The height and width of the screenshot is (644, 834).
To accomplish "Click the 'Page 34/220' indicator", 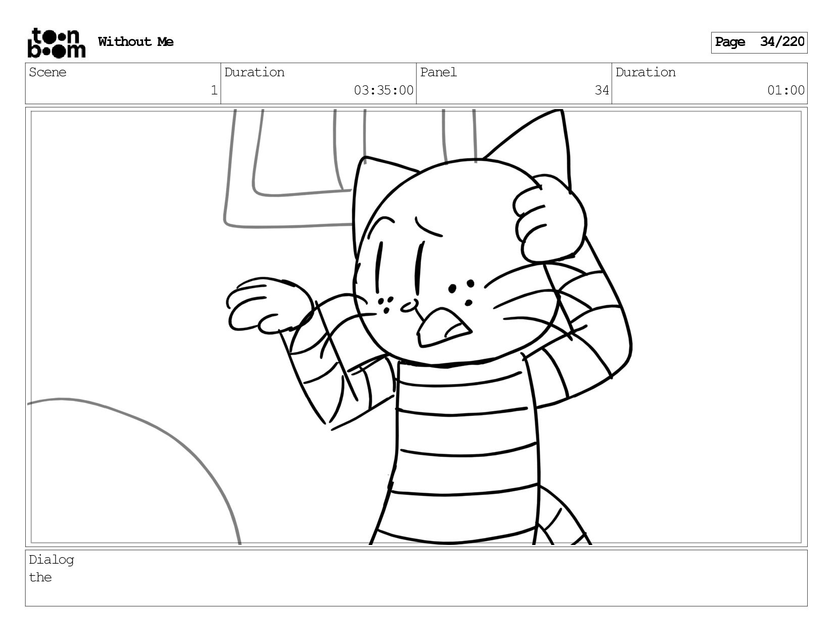I will tap(759, 42).
